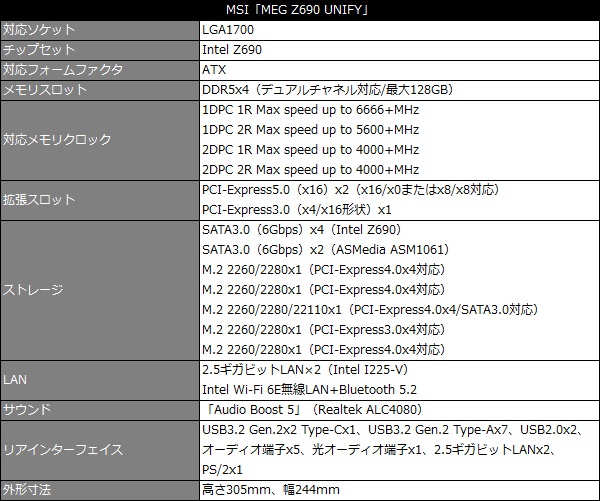Click the 高さ305mm、幅244mm dimensions

(x=271, y=490)
